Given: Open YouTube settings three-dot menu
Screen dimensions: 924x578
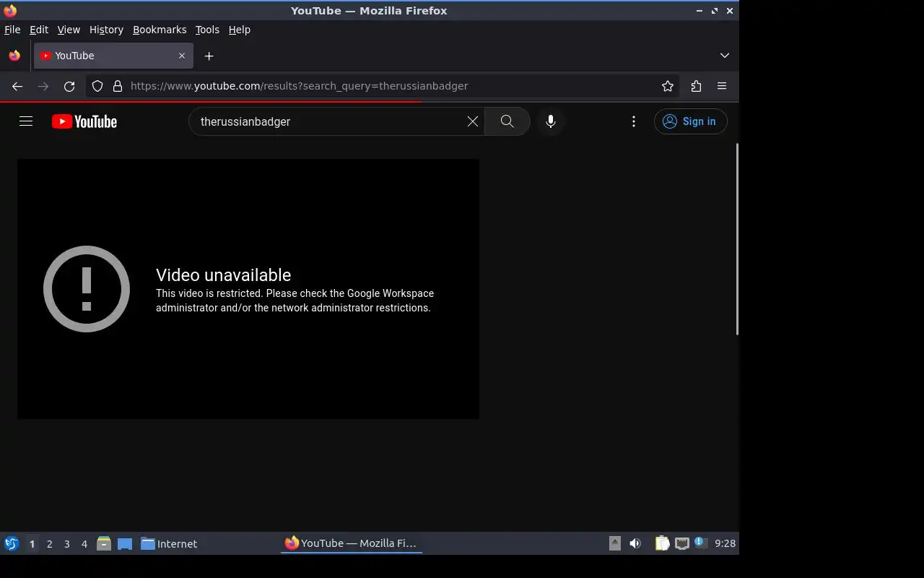Looking at the screenshot, I should pyautogui.click(x=634, y=121).
